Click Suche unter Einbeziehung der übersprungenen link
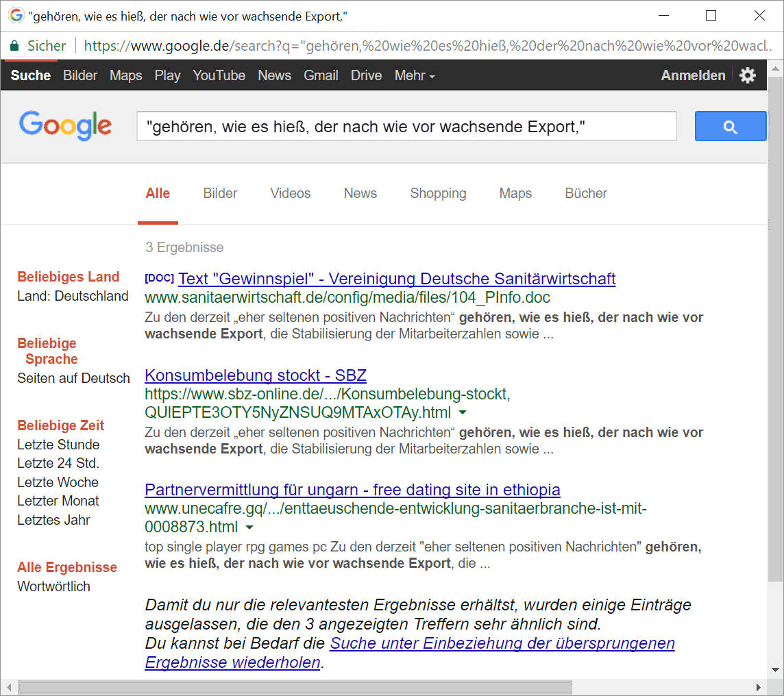The width and height of the screenshot is (784, 696). (502, 643)
